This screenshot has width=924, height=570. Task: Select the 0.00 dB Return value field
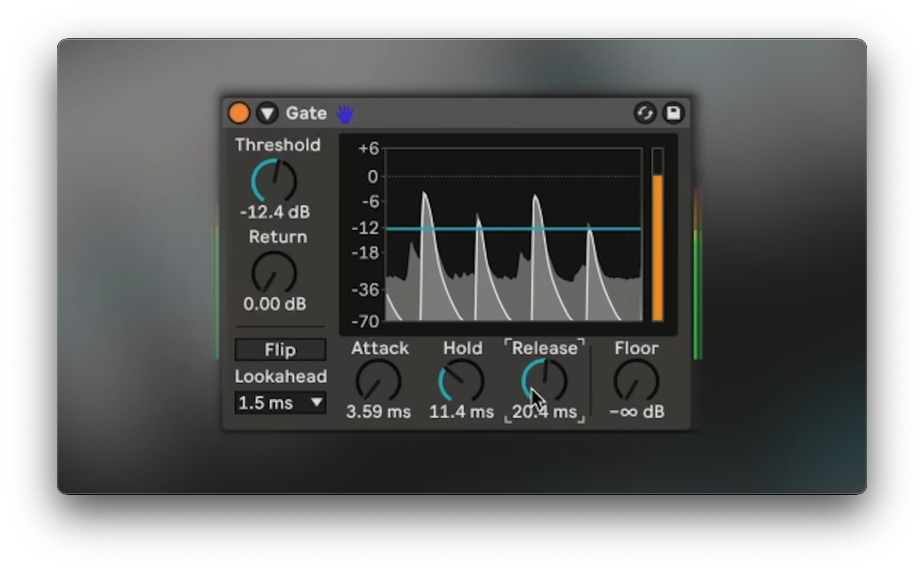(x=275, y=304)
